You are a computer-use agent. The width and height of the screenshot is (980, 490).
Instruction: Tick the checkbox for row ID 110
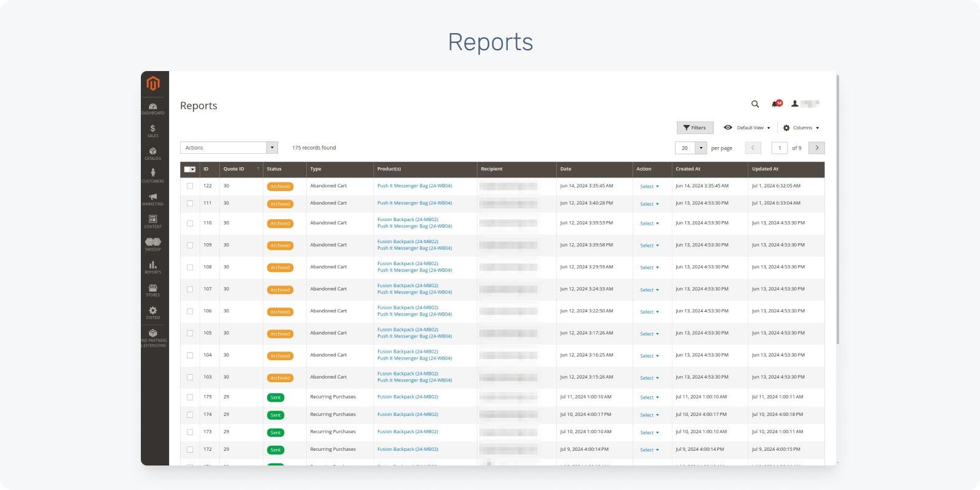tap(190, 224)
